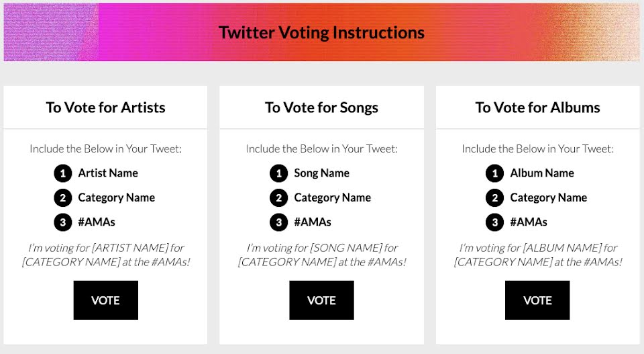
Task: Click the sample song tweet text
Action: (x=321, y=255)
